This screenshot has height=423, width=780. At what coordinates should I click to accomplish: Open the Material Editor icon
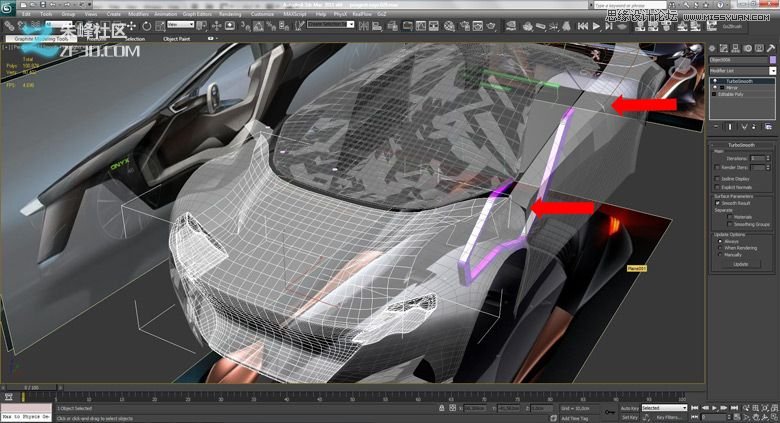tap(449, 25)
